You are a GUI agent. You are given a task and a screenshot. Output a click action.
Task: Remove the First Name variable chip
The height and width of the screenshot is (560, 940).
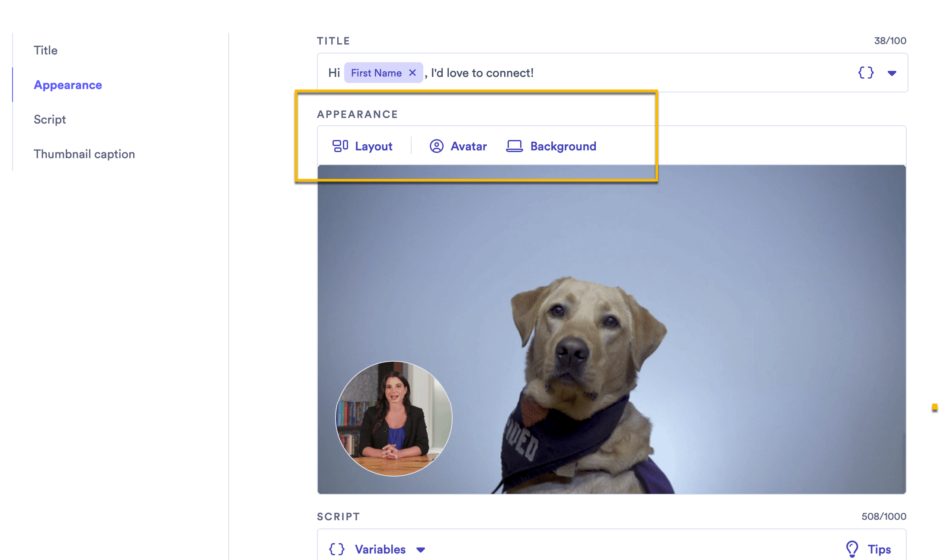412,73
